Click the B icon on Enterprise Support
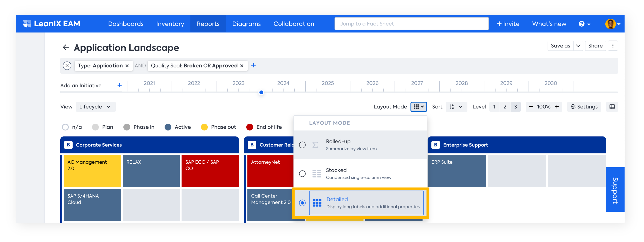644x242 pixels. point(435,145)
